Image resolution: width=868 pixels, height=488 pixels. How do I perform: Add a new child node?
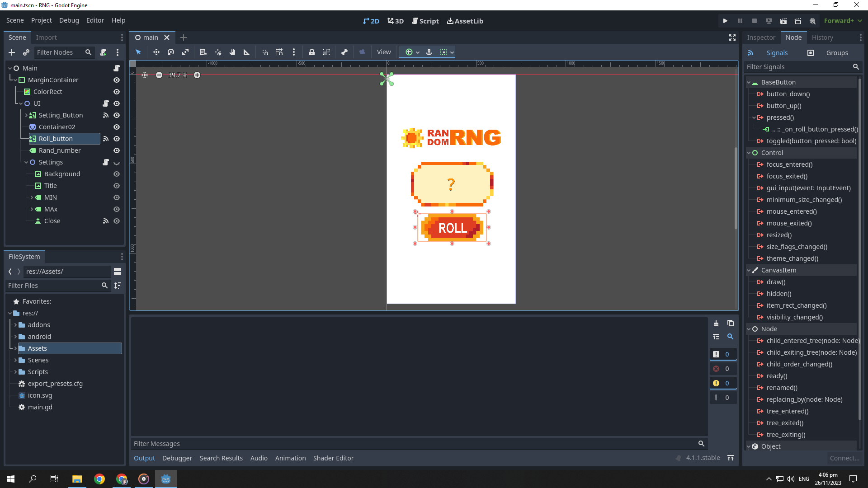(12, 52)
